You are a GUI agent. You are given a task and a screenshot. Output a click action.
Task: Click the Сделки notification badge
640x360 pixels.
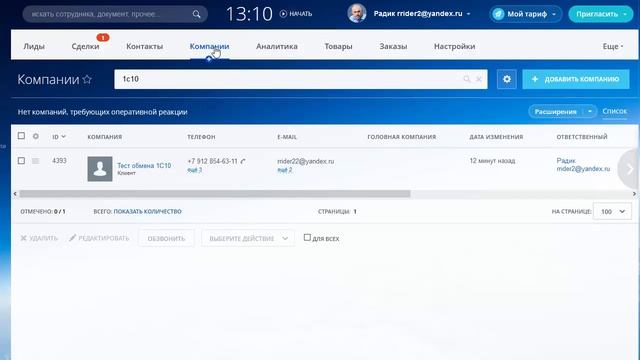point(102,38)
